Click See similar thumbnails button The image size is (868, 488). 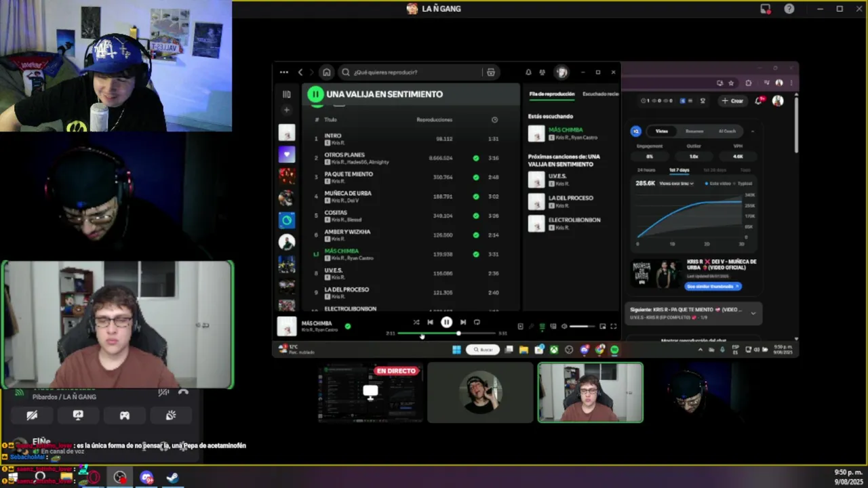(x=713, y=286)
